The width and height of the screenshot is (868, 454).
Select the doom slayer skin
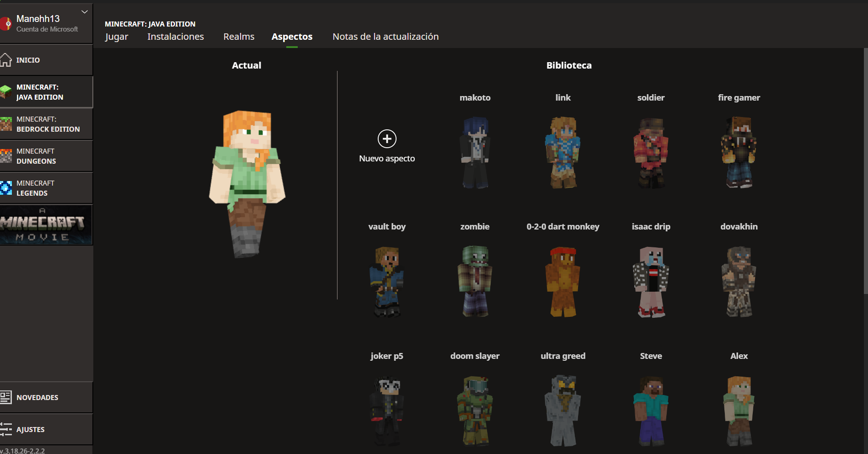(x=475, y=411)
